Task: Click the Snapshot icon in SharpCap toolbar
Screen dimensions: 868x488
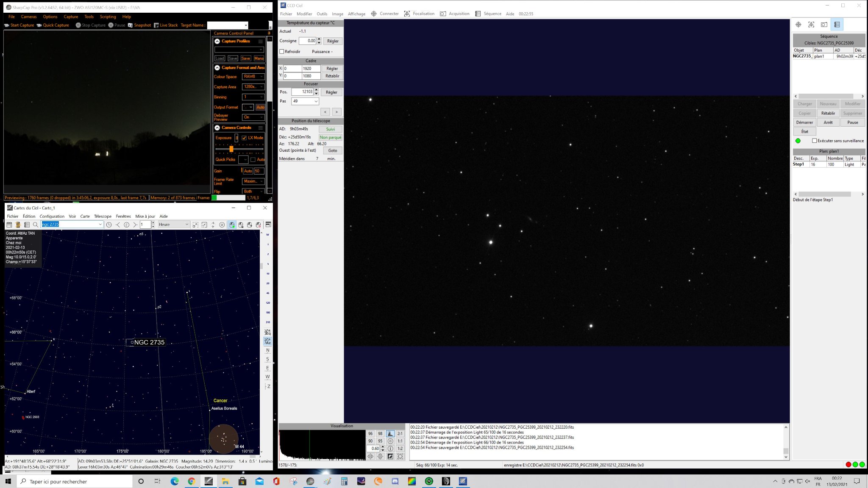Action: pos(130,25)
